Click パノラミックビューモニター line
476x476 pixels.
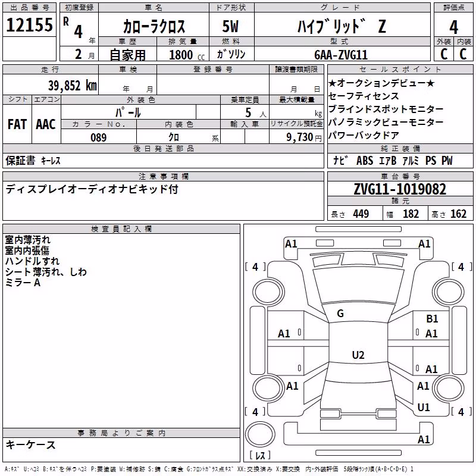pyautogui.click(x=386, y=122)
